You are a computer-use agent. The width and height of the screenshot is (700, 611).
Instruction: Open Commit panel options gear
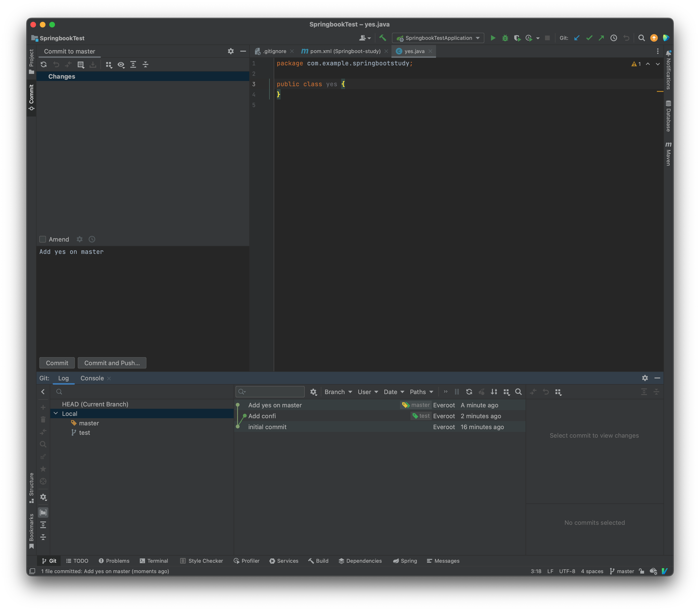click(x=231, y=51)
